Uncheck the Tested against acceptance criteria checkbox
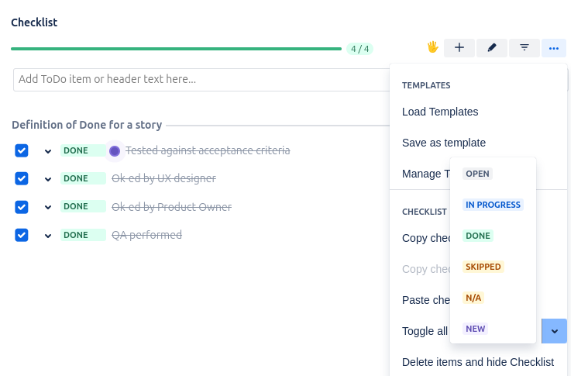Screen dimensions: 588x376 tap(22, 150)
